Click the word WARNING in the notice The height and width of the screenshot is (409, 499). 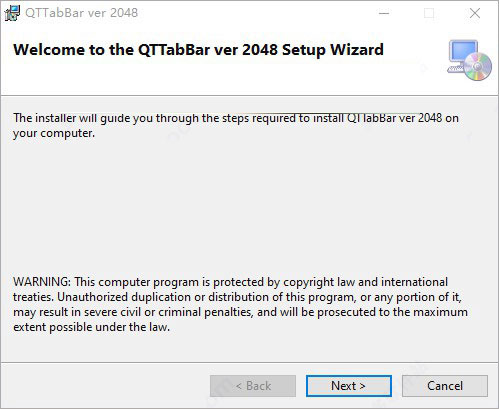click(42, 282)
